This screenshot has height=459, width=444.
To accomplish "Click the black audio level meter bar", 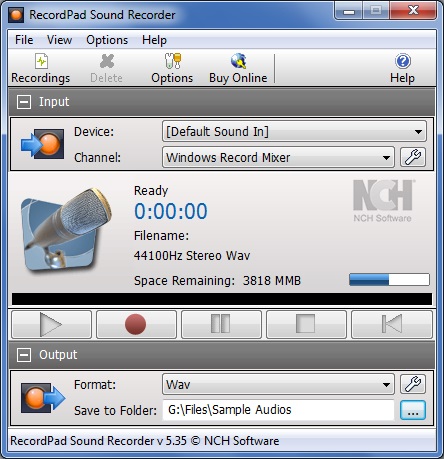I will tap(222, 299).
